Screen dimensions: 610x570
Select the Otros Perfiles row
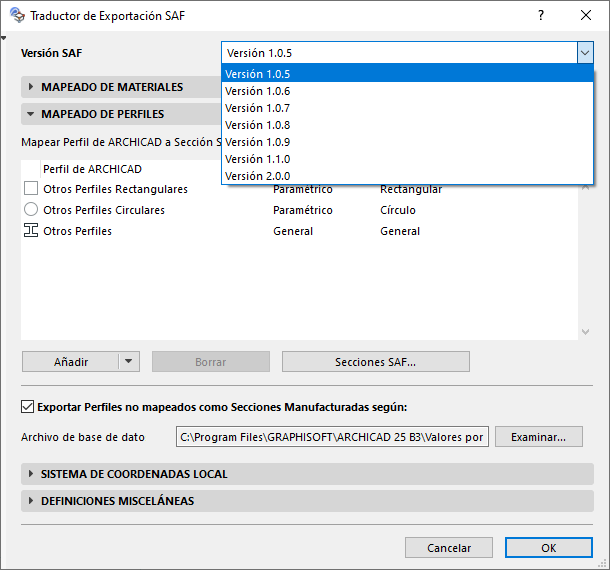click(300, 231)
